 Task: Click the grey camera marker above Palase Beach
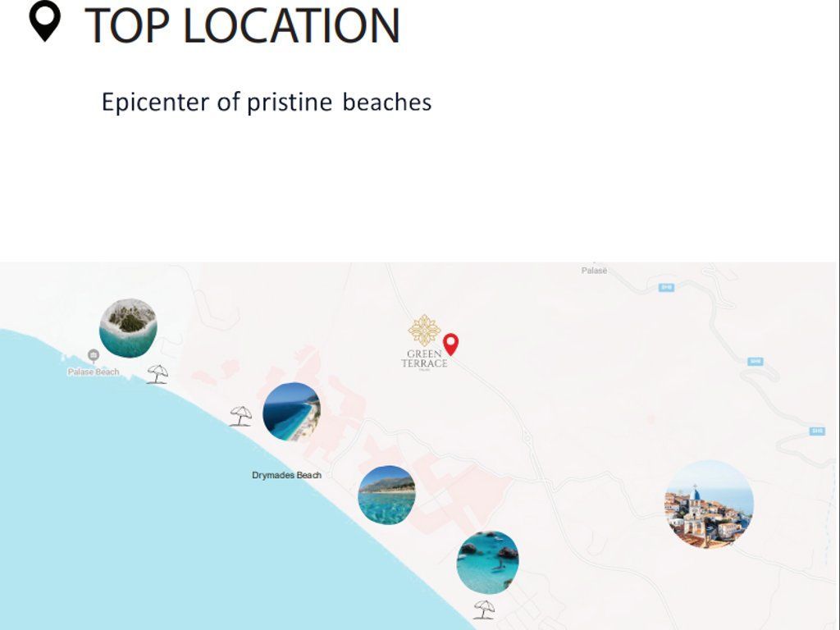point(94,355)
